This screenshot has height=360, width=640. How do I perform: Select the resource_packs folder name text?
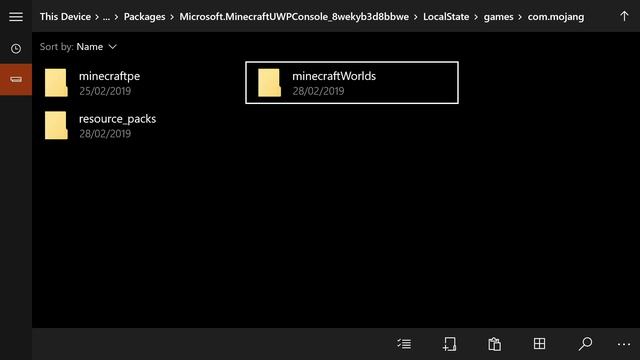pos(117,119)
